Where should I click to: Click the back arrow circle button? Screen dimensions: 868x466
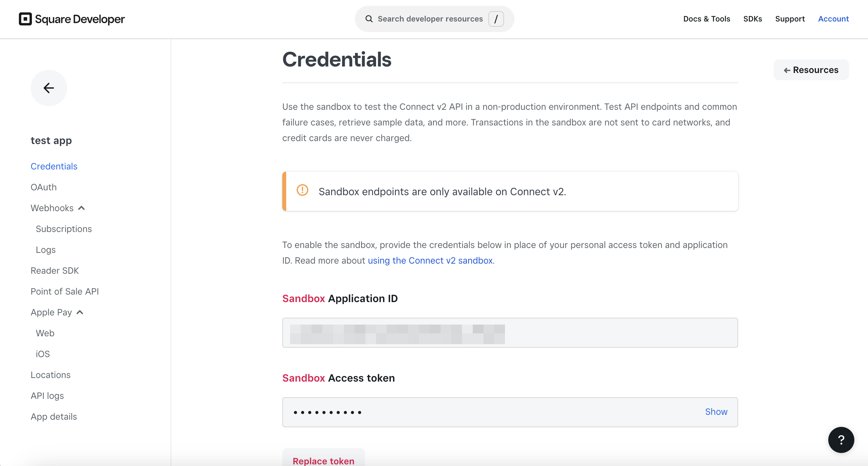(49, 88)
